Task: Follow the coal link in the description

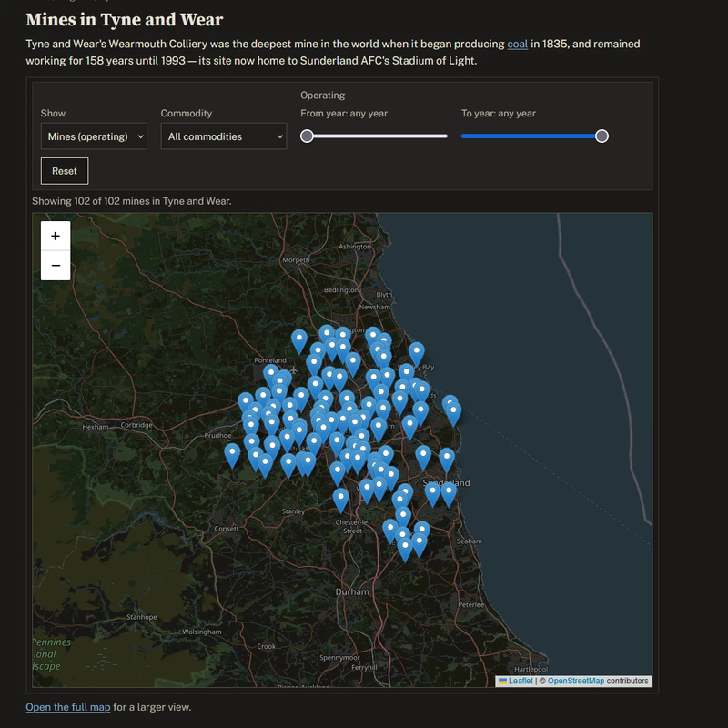Action: point(517,44)
